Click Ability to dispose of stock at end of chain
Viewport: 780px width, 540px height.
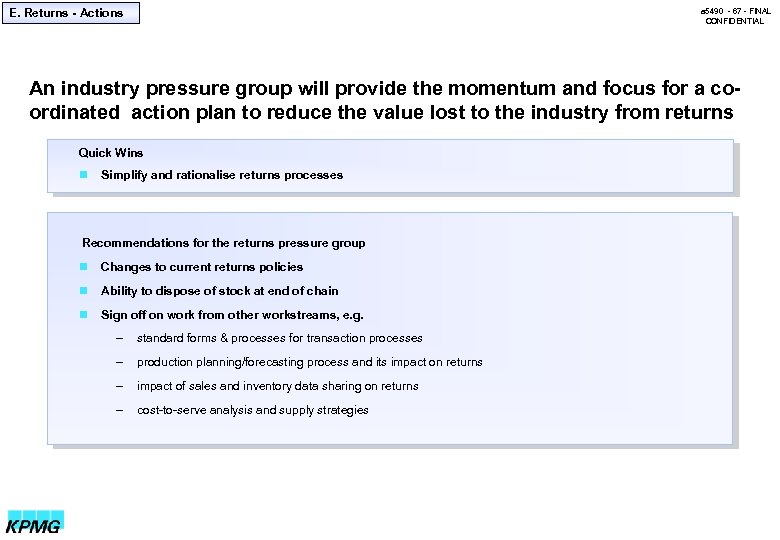click(219, 291)
